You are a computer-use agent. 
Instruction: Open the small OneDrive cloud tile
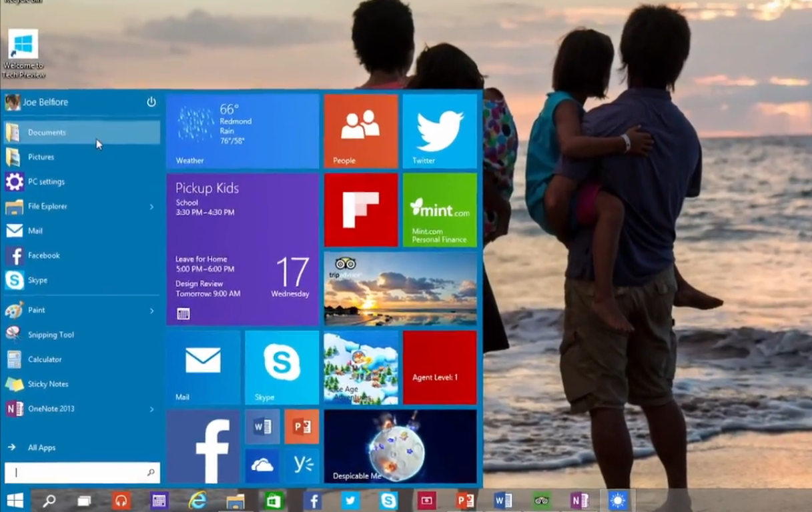point(262,465)
